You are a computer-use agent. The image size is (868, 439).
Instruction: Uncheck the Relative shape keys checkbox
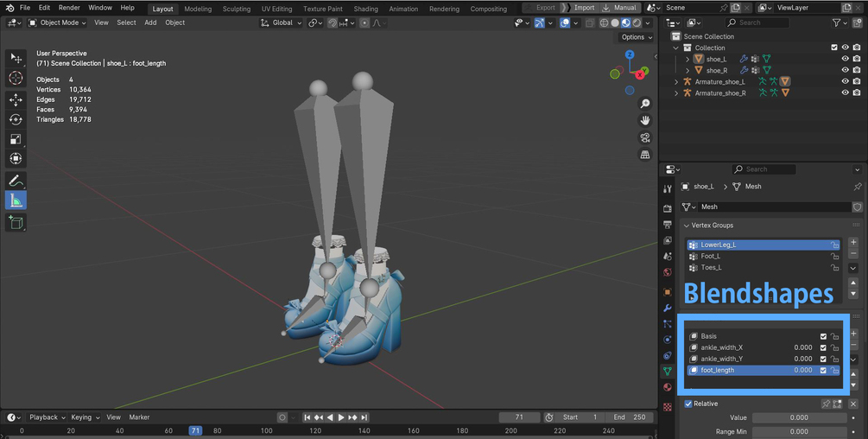(688, 404)
